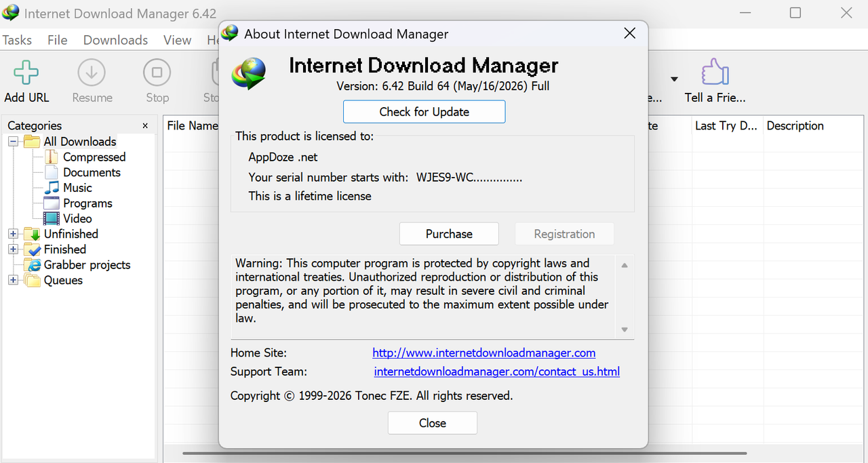This screenshot has width=868, height=463.
Task: Click the Version 6.42 Build 64 text
Action: (x=443, y=86)
